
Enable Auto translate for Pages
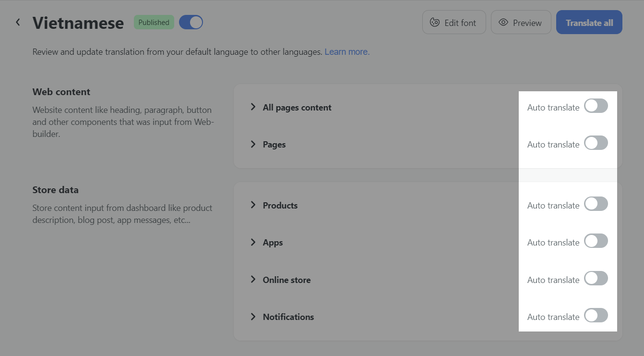tap(596, 143)
